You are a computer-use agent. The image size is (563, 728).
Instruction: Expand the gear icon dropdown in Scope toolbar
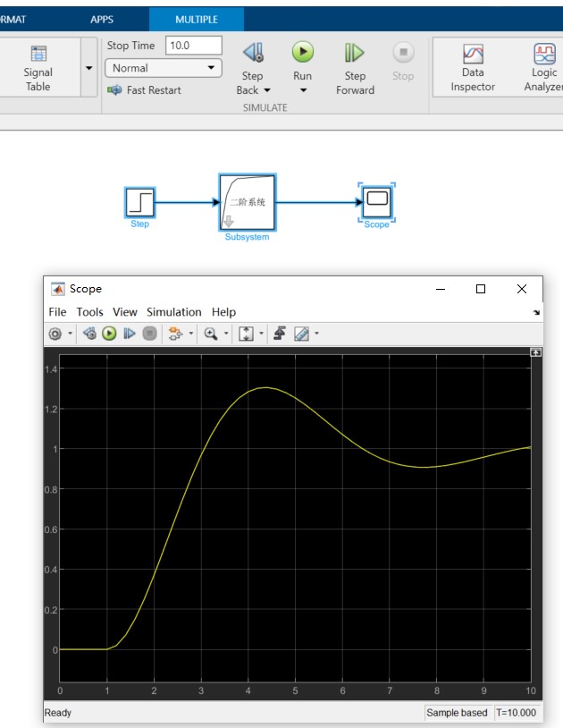[70, 333]
